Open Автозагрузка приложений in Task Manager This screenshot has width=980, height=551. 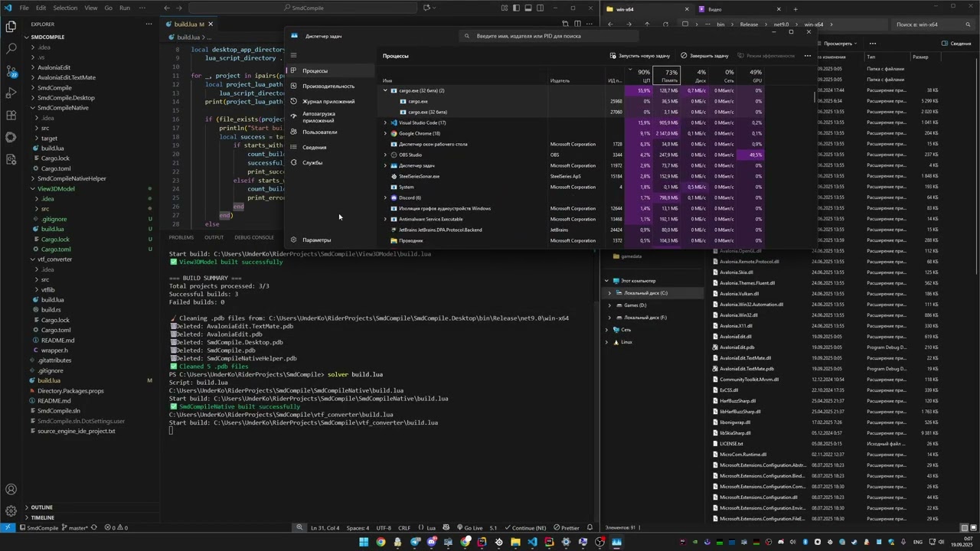(x=328, y=117)
